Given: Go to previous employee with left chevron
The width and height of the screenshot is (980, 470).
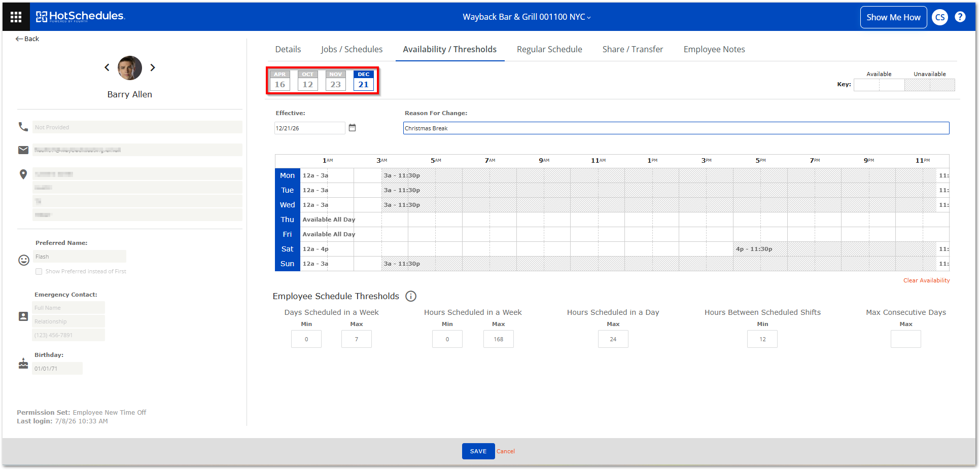Looking at the screenshot, I should 107,67.
